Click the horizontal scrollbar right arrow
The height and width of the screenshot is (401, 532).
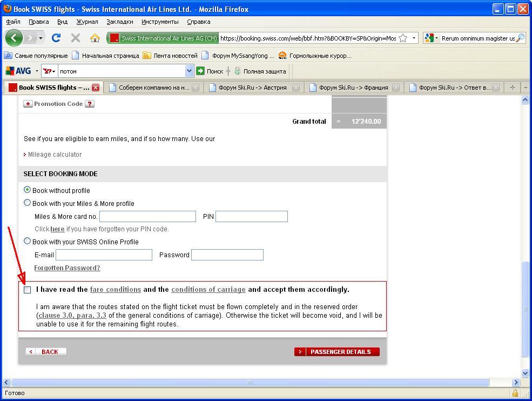(x=516, y=382)
